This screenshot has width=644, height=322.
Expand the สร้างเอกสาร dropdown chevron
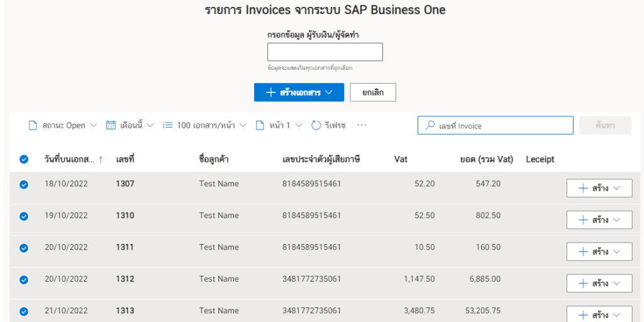click(x=328, y=92)
